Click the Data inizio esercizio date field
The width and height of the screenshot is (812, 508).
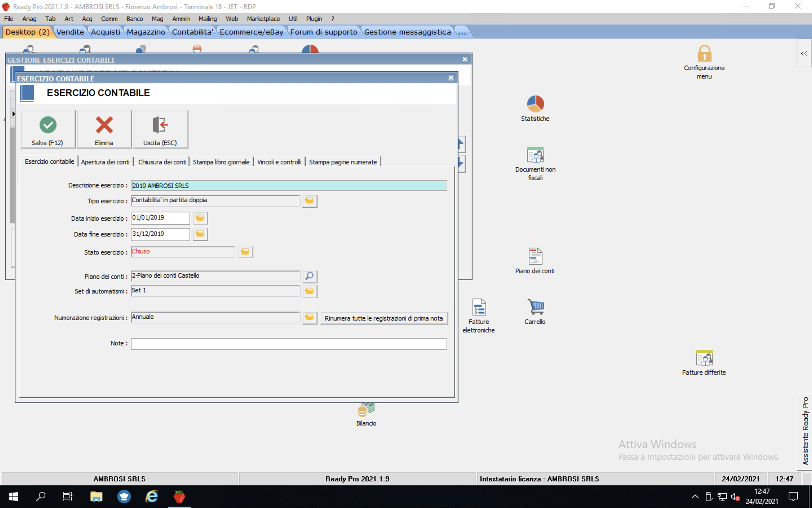160,218
